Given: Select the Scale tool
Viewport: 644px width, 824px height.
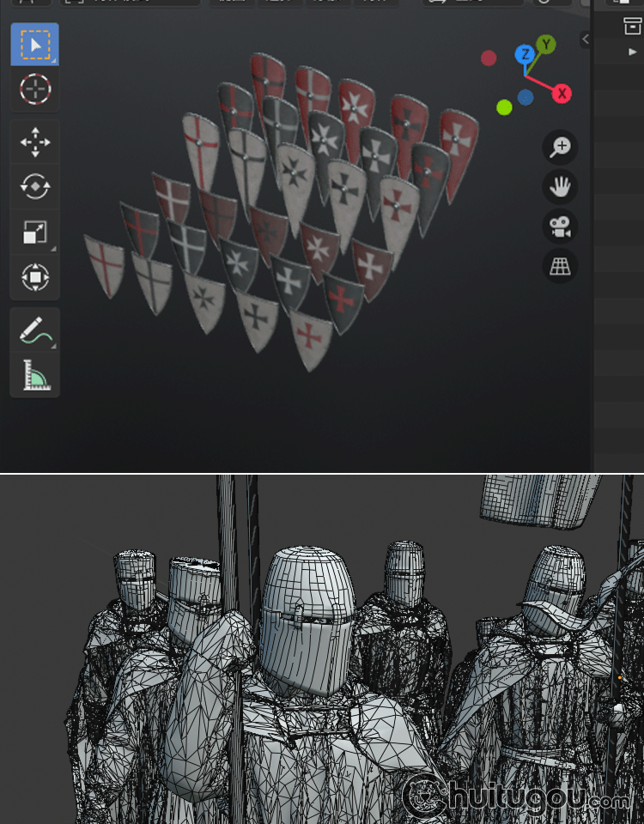Looking at the screenshot, I should pos(34,232).
